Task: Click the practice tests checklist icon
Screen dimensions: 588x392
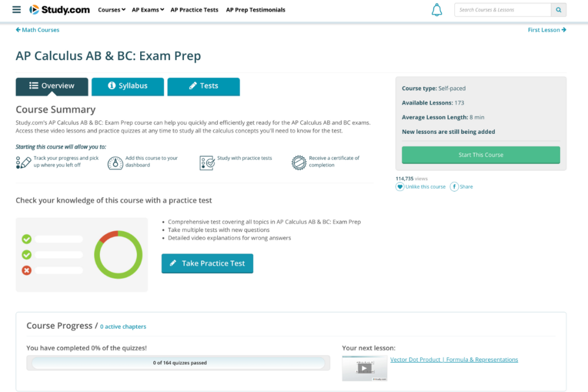Action: coord(207,162)
